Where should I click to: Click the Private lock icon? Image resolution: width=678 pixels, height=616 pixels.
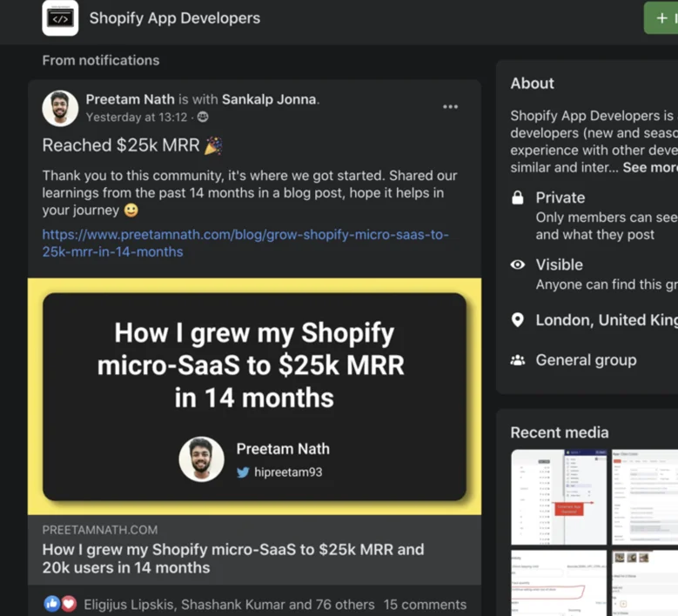[518, 198]
